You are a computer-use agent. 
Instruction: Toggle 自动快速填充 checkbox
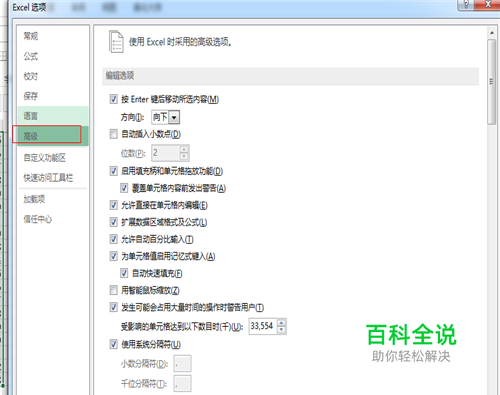(124, 273)
